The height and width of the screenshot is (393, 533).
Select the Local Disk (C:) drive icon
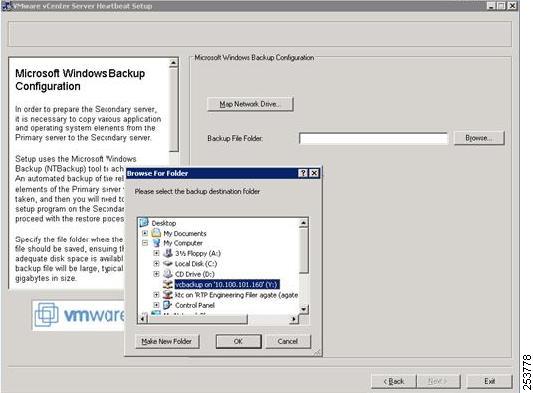(x=168, y=263)
